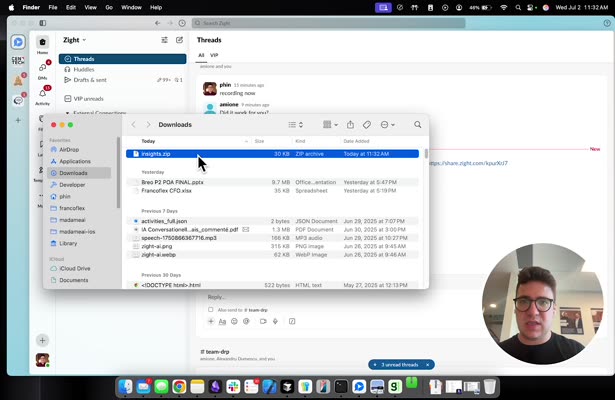Sort by Size column header
615x400 pixels.
coord(259,141)
